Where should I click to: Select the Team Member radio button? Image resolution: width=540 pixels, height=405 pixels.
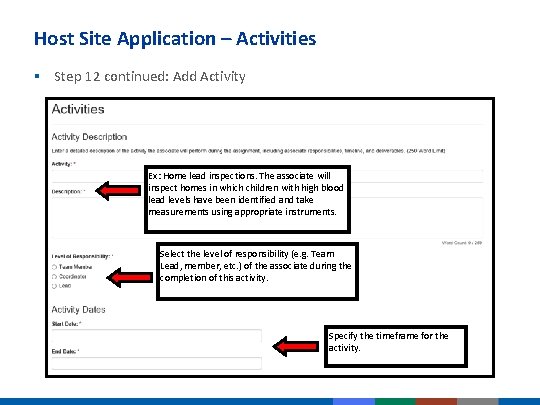[54, 267]
